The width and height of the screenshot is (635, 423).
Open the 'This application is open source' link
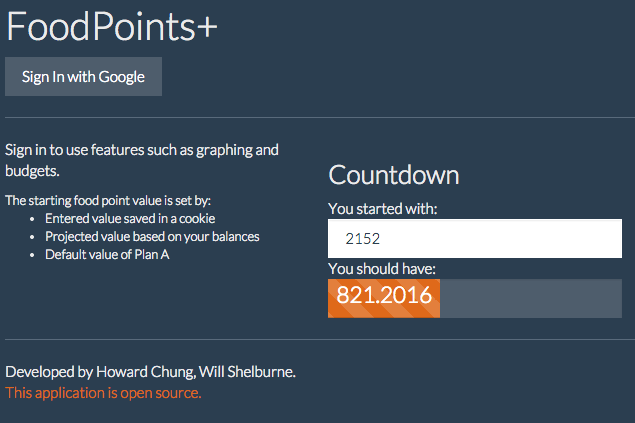(103, 393)
